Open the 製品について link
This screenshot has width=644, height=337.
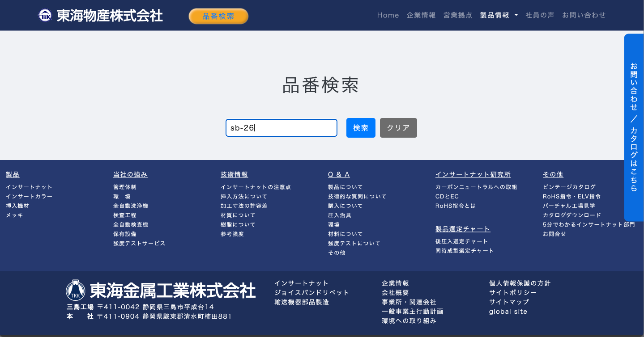345,187
